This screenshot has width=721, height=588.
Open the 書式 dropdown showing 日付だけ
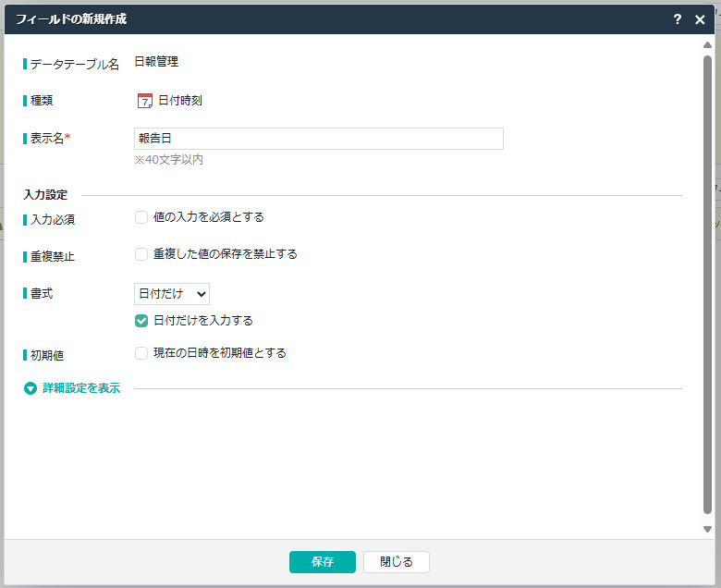(172, 294)
